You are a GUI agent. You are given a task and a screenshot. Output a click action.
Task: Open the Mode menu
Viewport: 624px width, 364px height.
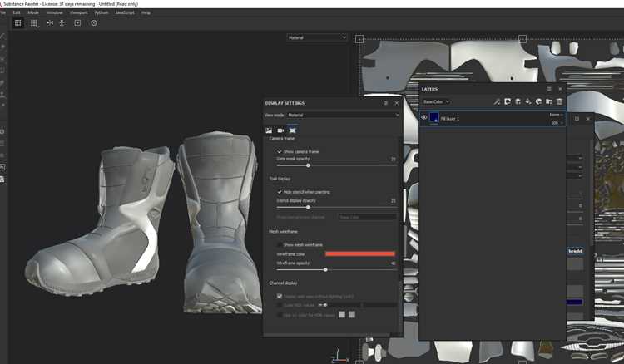33,12
